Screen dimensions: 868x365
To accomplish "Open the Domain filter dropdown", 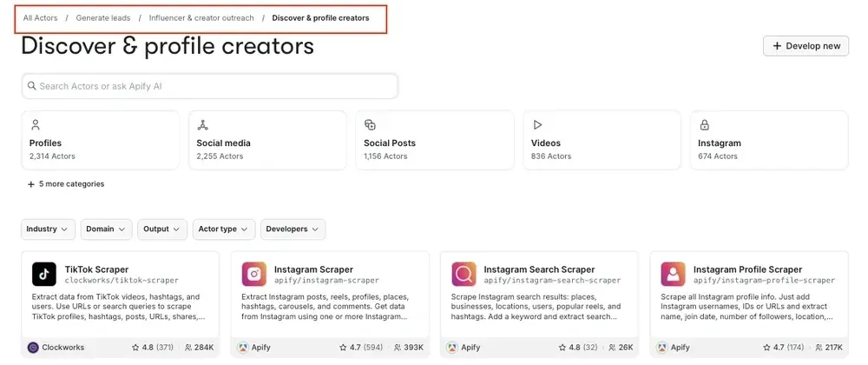I will click(x=106, y=229).
